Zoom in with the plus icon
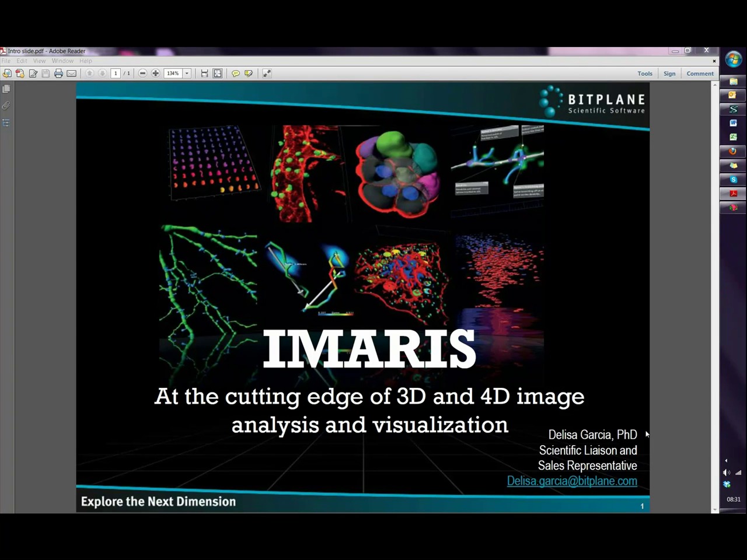This screenshot has height=560, width=747. coord(155,73)
